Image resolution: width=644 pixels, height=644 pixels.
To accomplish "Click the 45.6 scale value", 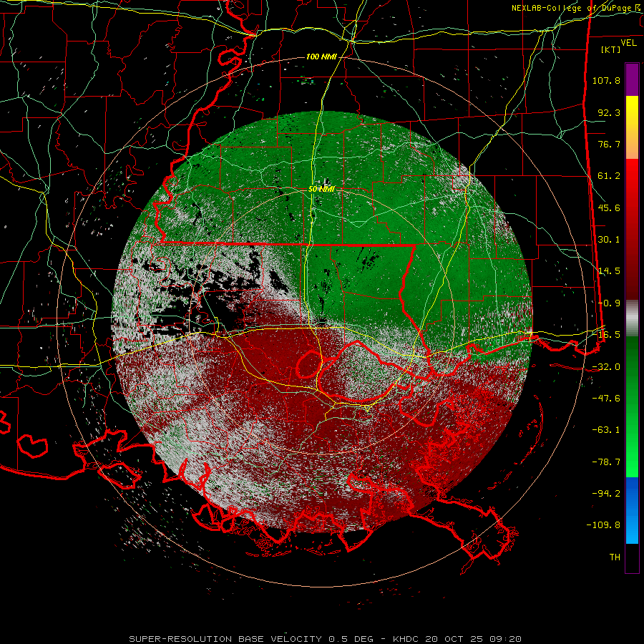I will click(x=609, y=208).
